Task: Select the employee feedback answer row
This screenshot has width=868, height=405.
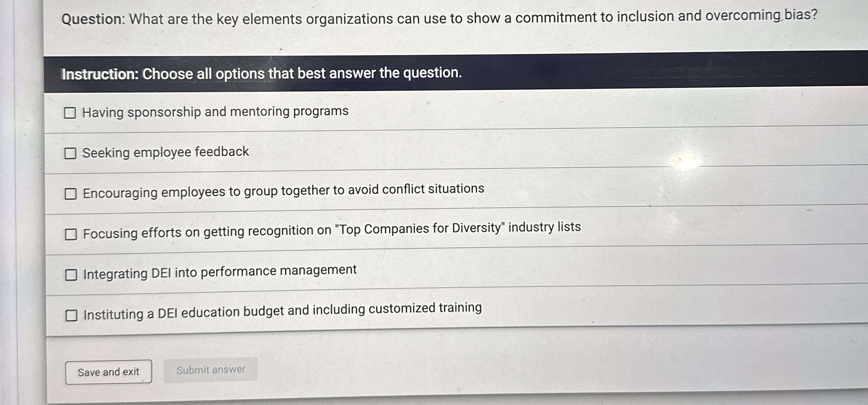Action: tap(166, 152)
